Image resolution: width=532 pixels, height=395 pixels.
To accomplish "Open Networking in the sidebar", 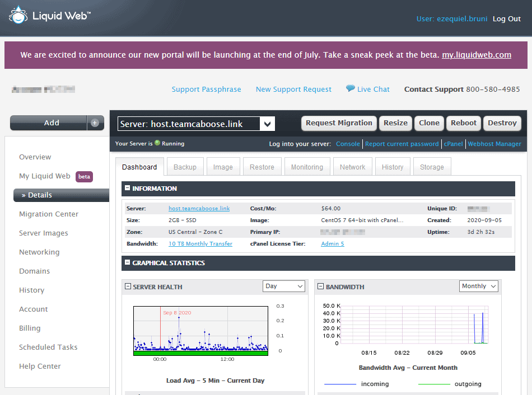I will point(39,252).
